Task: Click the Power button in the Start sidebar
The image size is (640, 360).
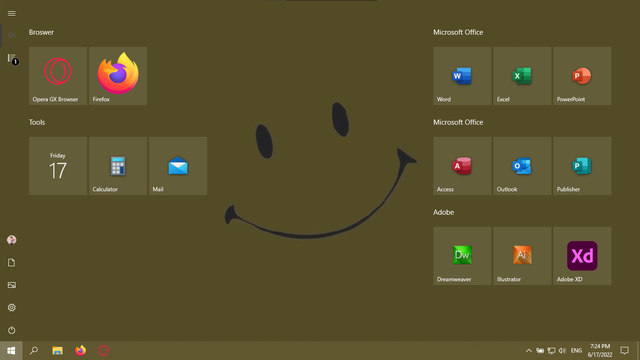Action: point(11,330)
